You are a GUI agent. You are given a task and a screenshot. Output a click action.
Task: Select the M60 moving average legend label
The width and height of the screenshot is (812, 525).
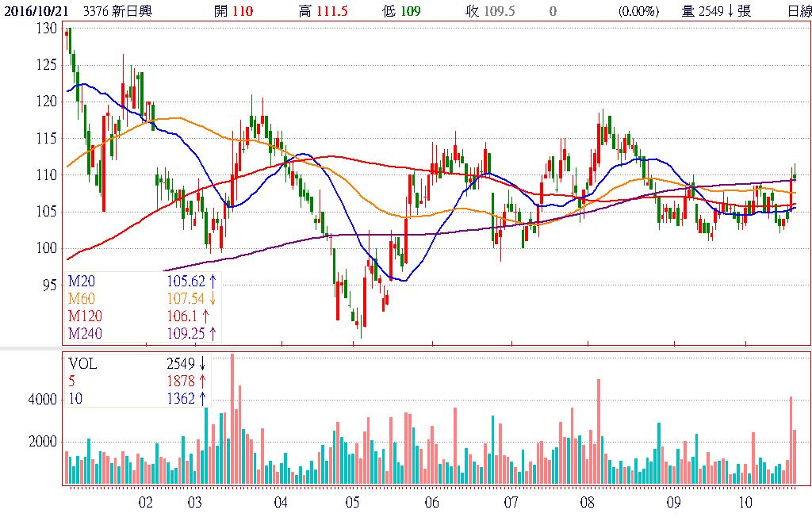[82, 298]
